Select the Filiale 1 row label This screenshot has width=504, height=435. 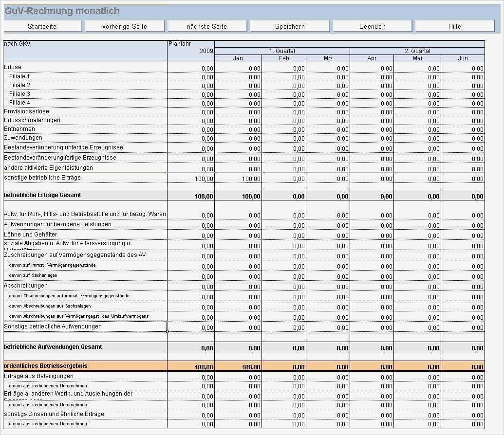click(19, 76)
